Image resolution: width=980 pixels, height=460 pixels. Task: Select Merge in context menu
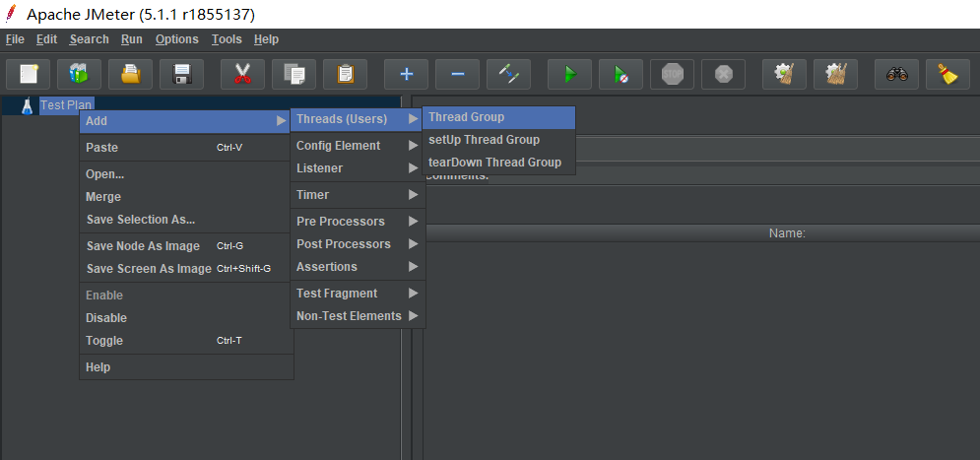pyautogui.click(x=186, y=197)
